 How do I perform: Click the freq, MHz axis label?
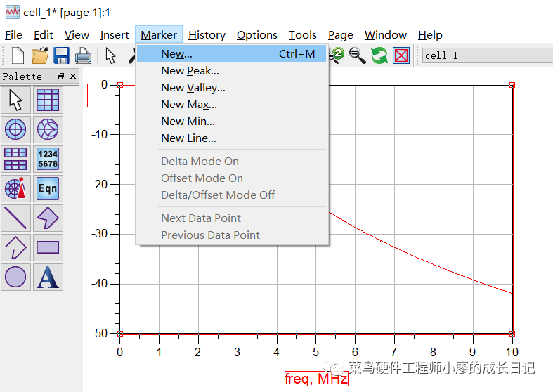coord(316,379)
